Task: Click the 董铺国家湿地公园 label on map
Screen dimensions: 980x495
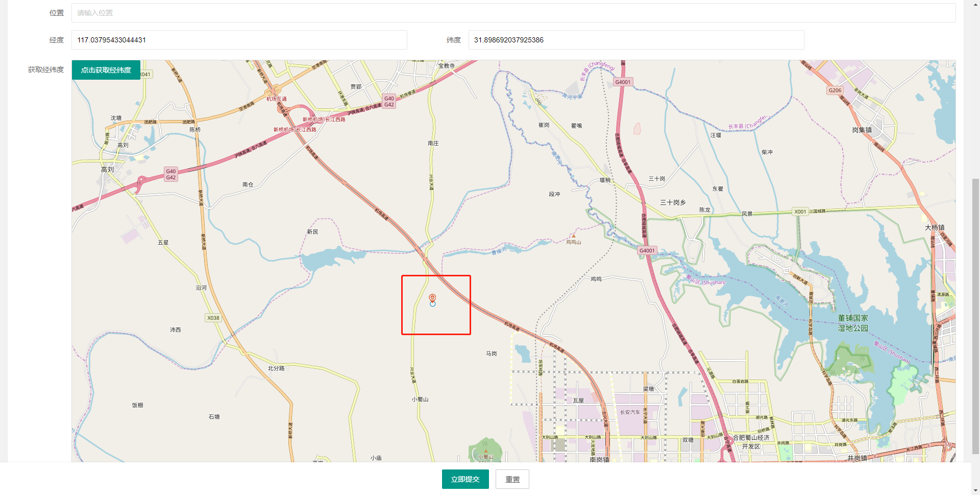Action: (x=853, y=323)
